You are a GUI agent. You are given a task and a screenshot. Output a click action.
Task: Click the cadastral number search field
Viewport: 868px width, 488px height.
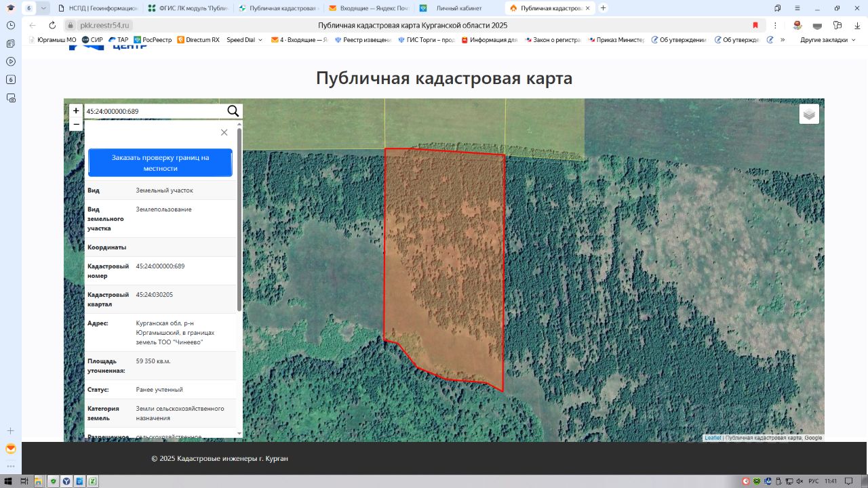[155, 111]
